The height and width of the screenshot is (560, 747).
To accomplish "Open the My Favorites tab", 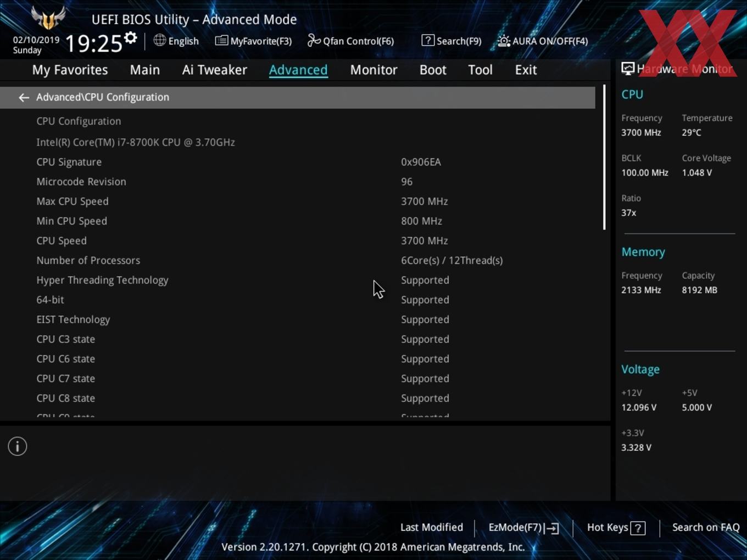I will [x=70, y=70].
